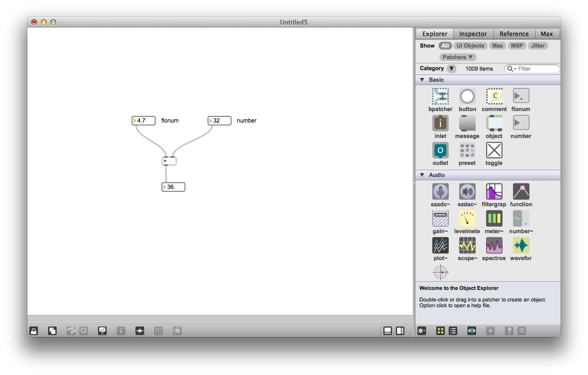This screenshot has width=588, height=375.
Task: Select the toggle object icon
Action: [494, 150]
